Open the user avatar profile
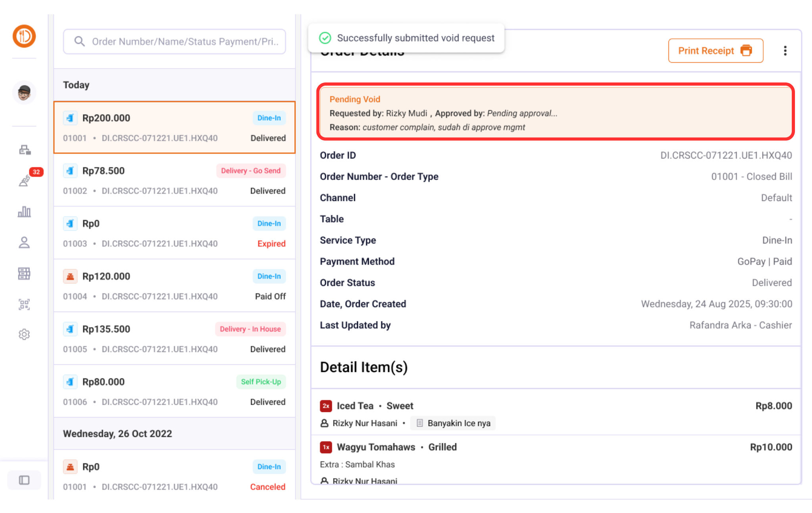This screenshot has height=513, width=812. click(24, 93)
